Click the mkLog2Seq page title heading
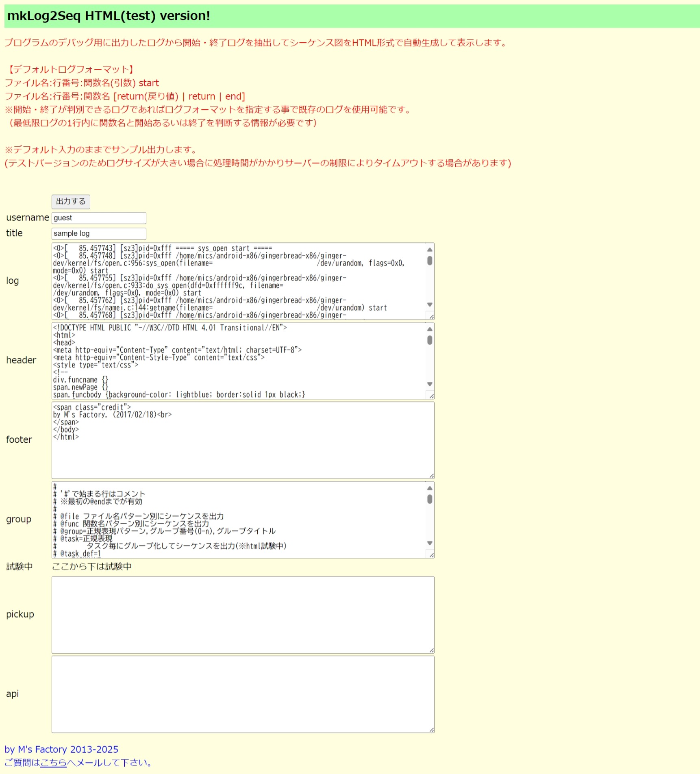The height and width of the screenshot is (774, 700). tap(108, 16)
